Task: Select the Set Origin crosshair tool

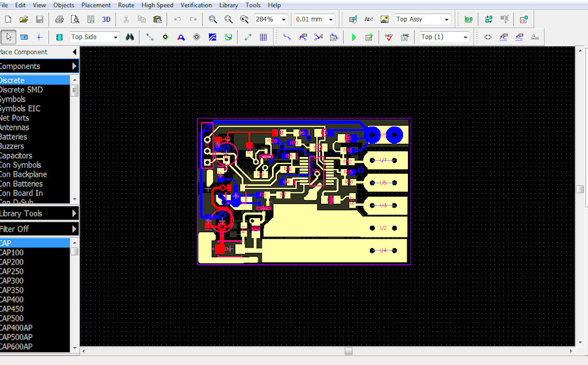Action: click(x=39, y=37)
